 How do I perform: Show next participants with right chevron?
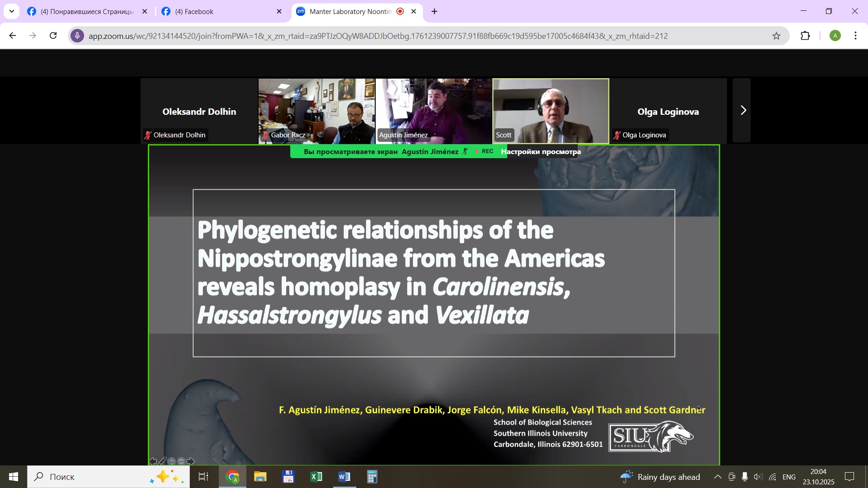(743, 111)
